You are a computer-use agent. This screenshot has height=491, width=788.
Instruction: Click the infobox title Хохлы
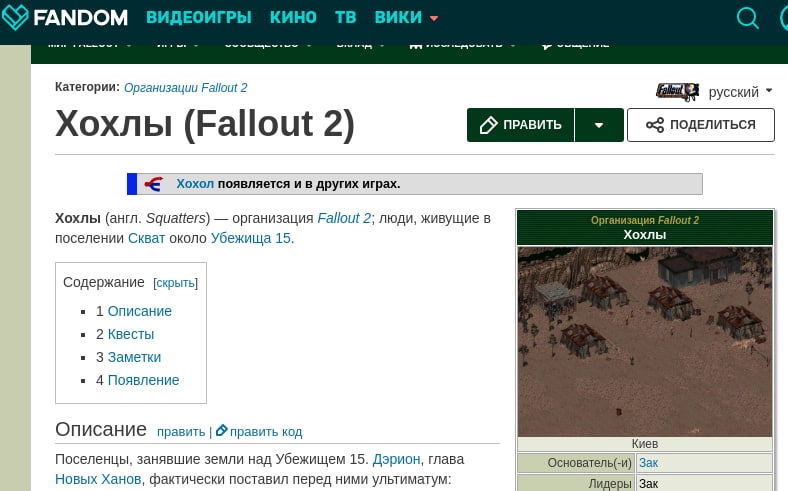tap(645, 235)
